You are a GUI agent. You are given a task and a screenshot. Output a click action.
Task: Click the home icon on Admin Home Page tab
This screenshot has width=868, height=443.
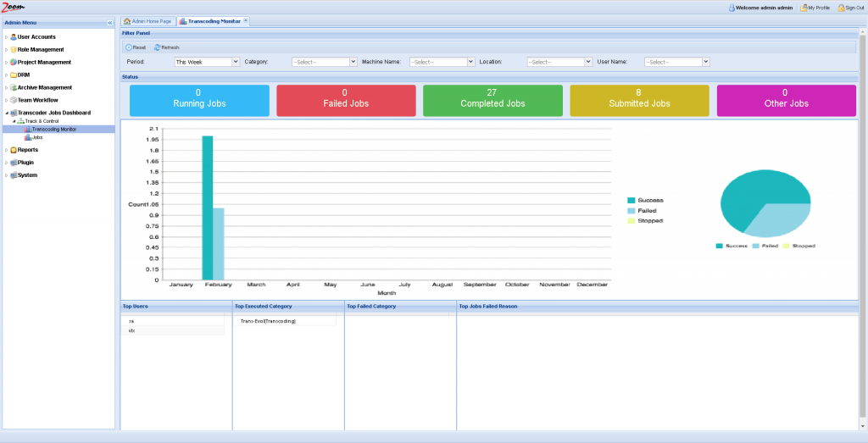[127, 21]
